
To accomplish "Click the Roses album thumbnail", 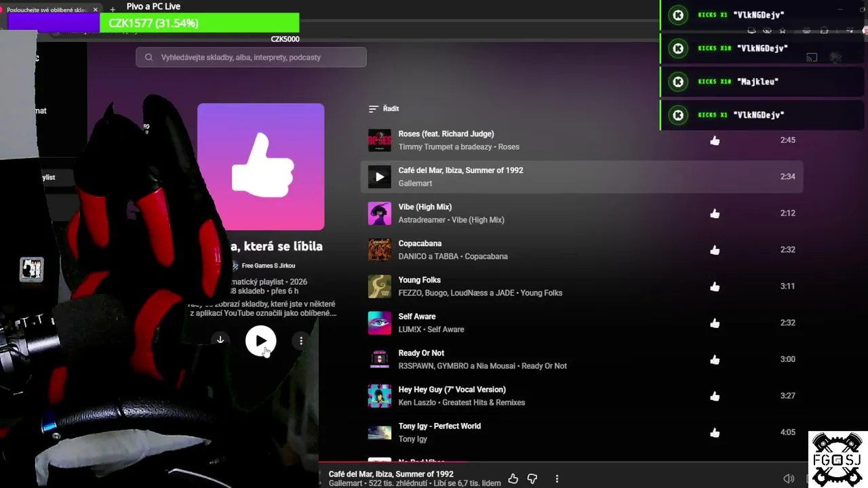I will pos(380,140).
